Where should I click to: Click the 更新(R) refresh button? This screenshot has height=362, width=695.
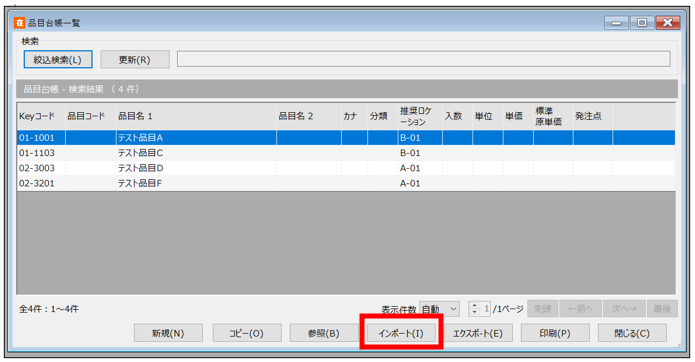135,59
